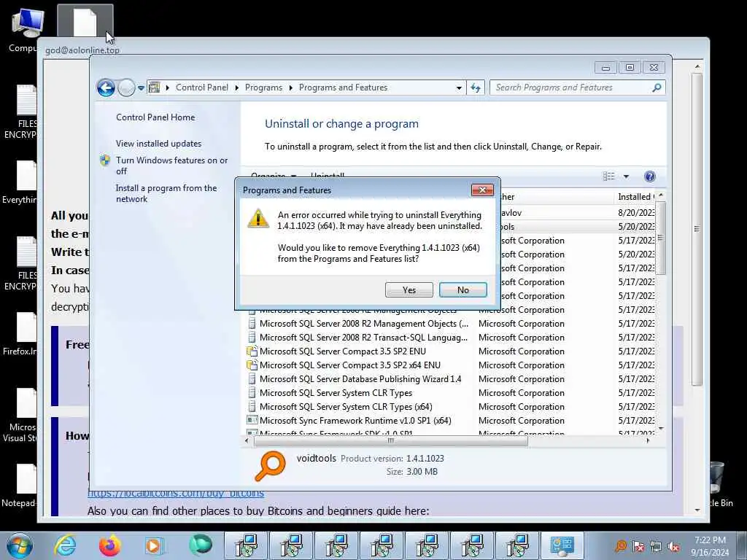Open Action Center flag tray icon
The width and height of the screenshot is (747, 560).
[638, 546]
